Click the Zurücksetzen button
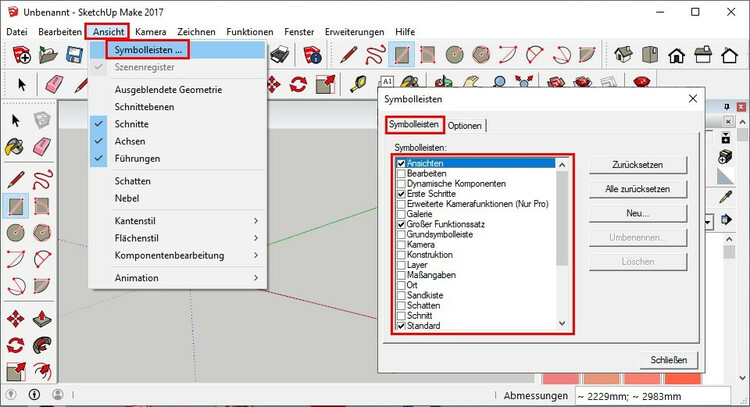750x407 pixels. pyautogui.click(x=638, y=165)
